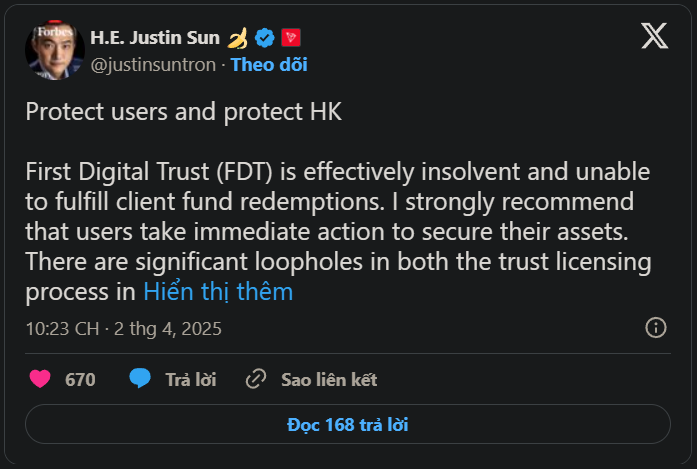Click 'Sao liên kết' copy link label
The width and height of the screenshot is (697, 469).
coord(329,380)
